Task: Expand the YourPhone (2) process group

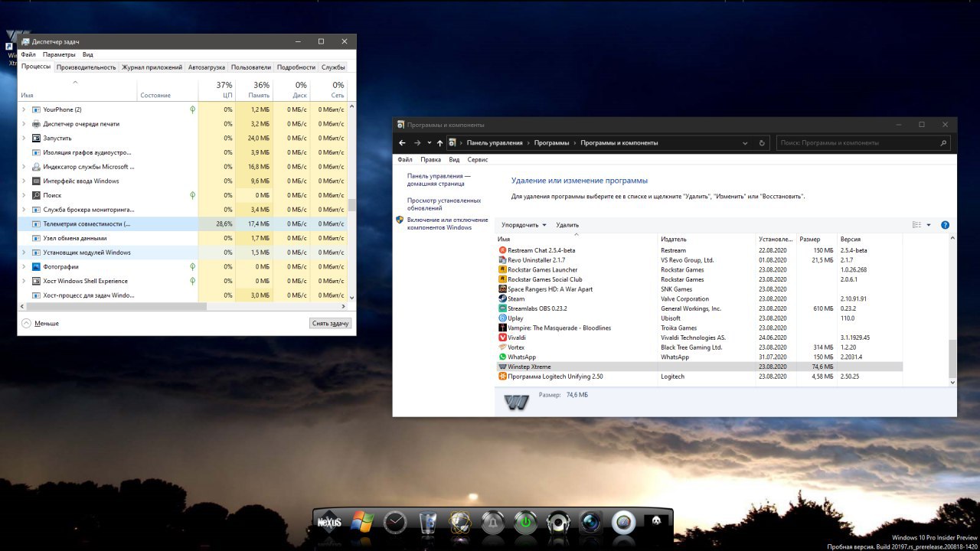Action: click(24, 109)
